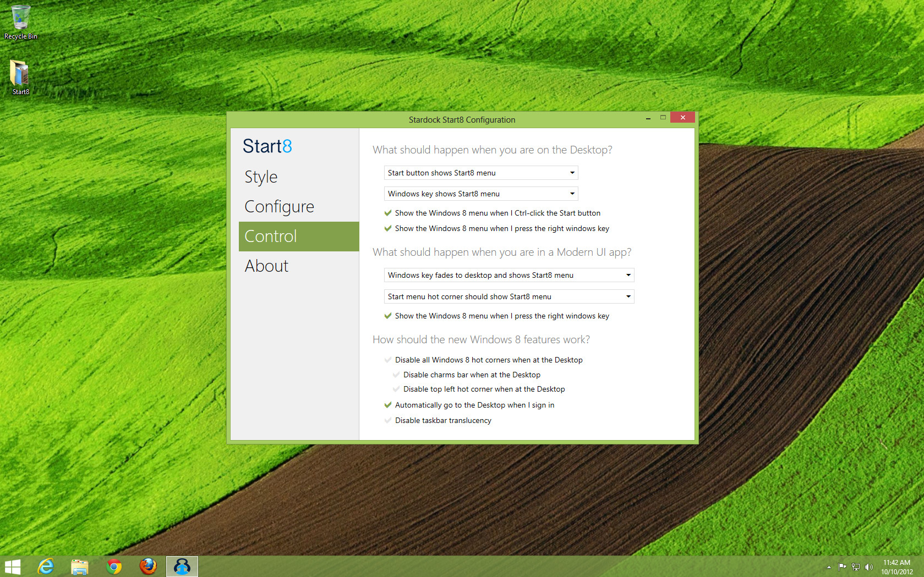Enable Disable taskbar translucency
The height and width of the screenshot is (577, 924).
(x=438, y=420)
